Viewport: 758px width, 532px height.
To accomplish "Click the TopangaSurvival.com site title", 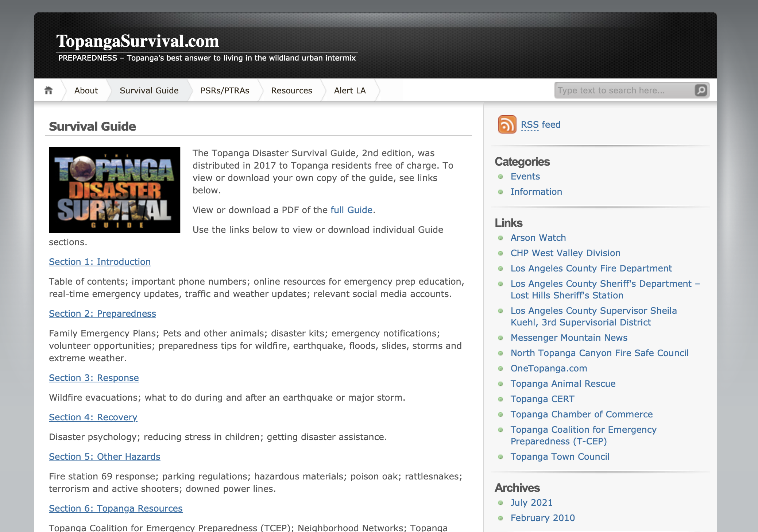I will [138, 41].
